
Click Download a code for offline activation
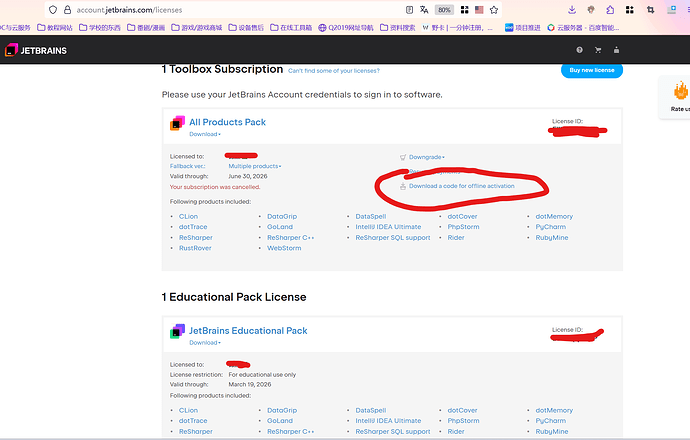pyautogui.click(x=462, y=186)
